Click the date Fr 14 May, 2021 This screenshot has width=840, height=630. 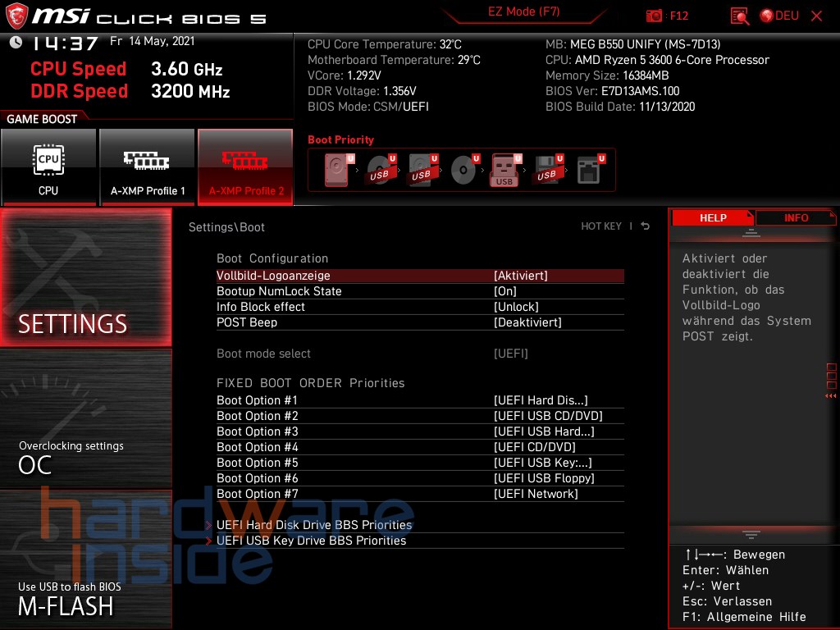(153, 41)
